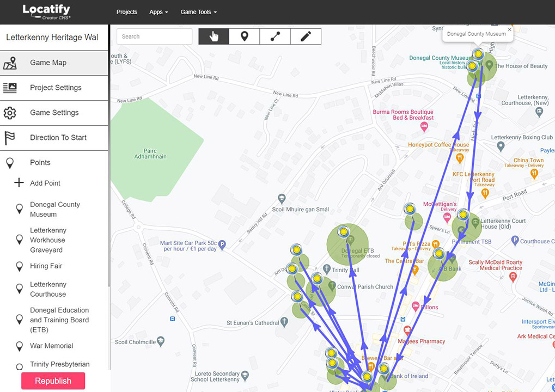
Task: Expand the Apps dropdown menu
Action: click(x=158, y=12)
